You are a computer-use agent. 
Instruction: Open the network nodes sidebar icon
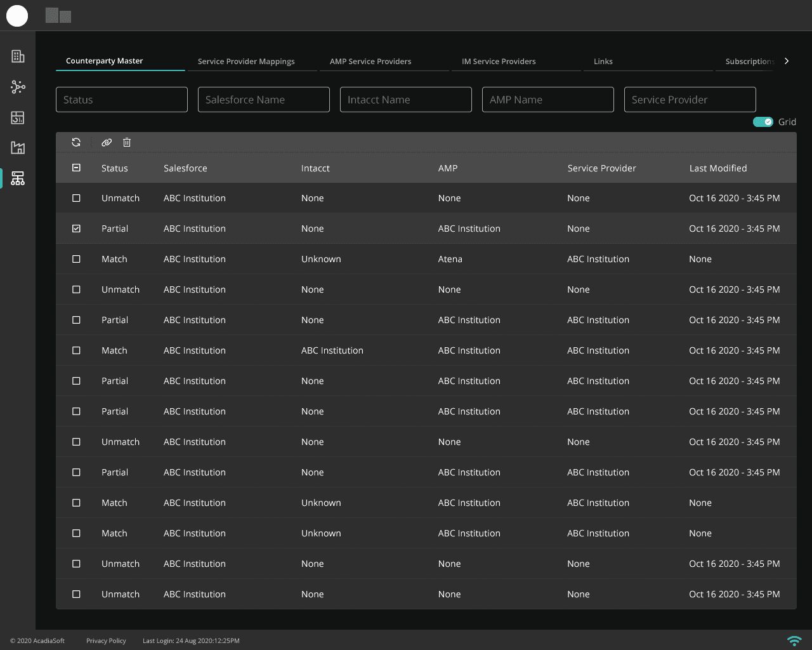pos(18,87)
